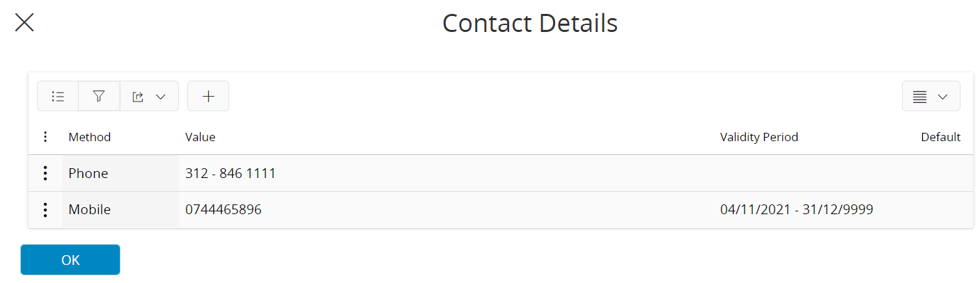Click the export icon in toolbar

[138, 97]
